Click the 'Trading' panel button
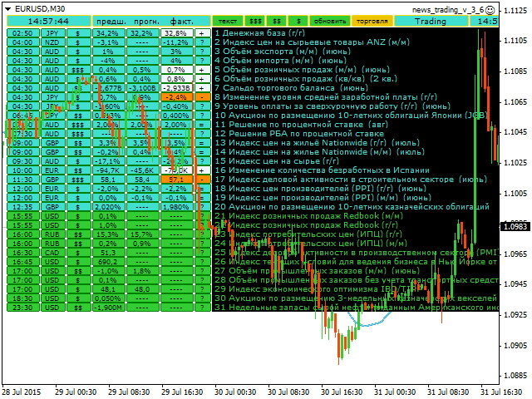 pos(431,21)
